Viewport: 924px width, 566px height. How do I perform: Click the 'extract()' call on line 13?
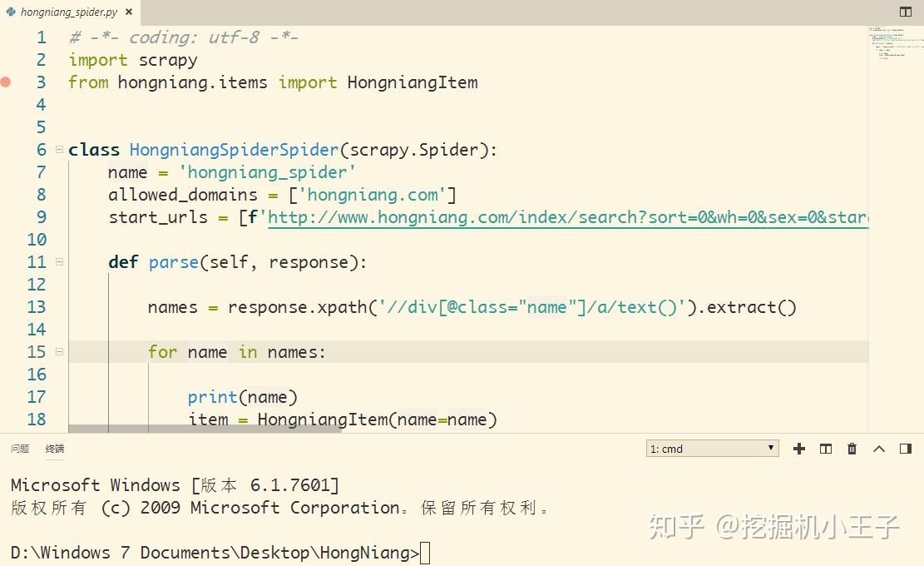(x=751, y=307)
